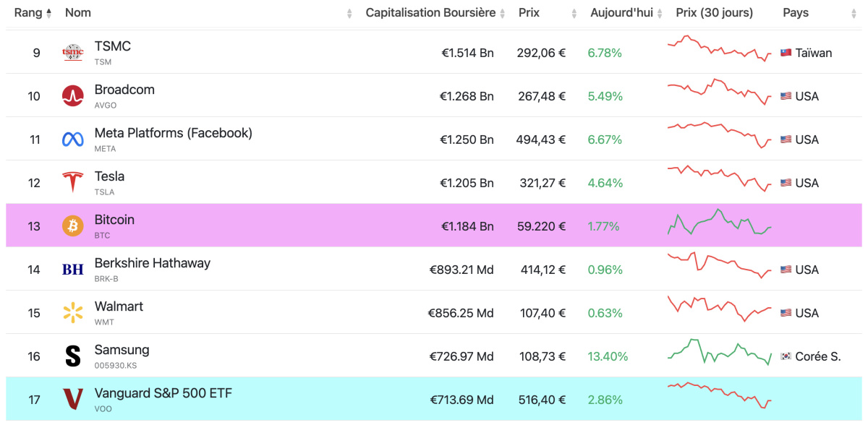View the Samsung 30-day price chart
The image size is (868, 425).
tap(720, 351)
